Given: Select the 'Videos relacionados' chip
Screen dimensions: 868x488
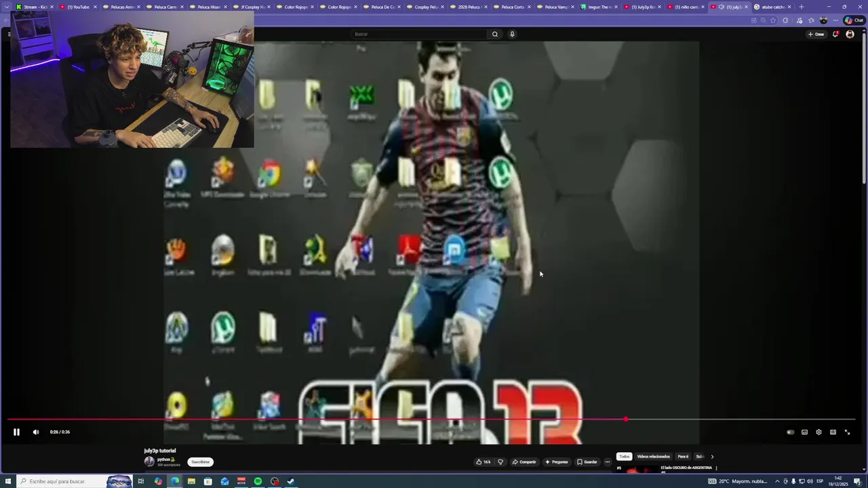Looking at the screenshot, I should [x=653, y=457].
